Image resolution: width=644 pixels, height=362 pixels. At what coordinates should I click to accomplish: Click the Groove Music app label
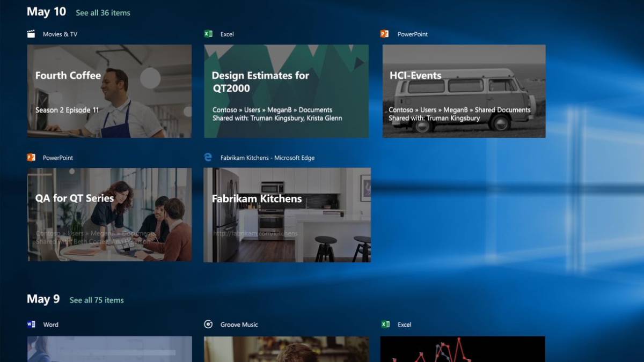click(239, 324)
